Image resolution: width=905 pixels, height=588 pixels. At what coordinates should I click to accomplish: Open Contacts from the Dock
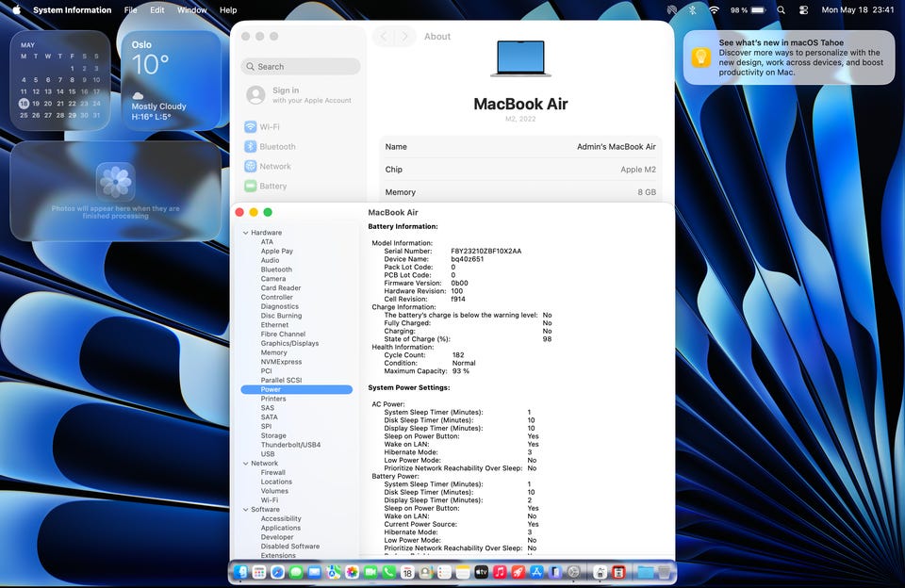pos(426,572)
